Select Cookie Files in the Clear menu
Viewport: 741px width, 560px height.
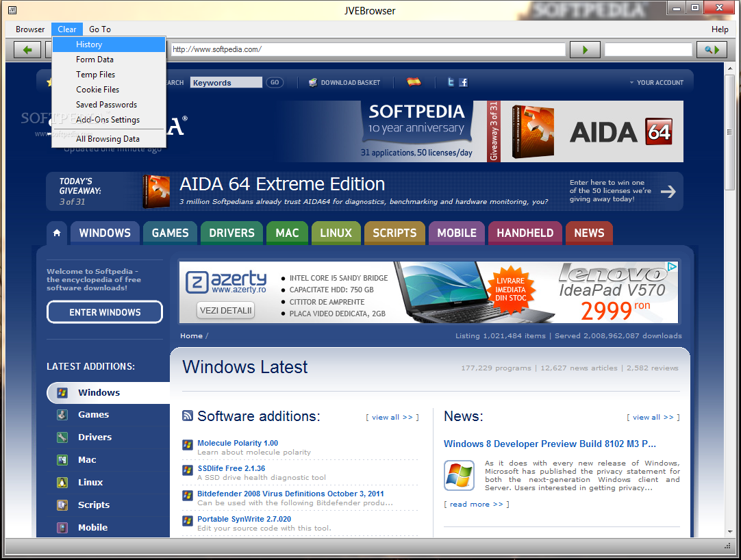point(109,90)
